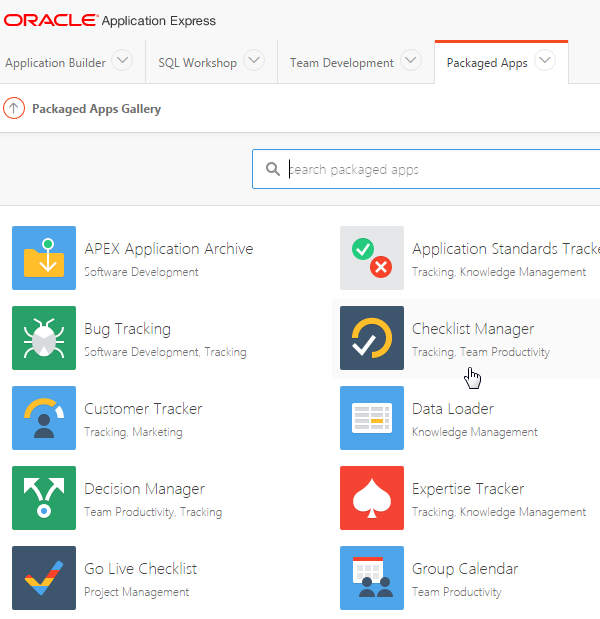Click the Checklist Manager checkmark icon

[x=372, y=338]
